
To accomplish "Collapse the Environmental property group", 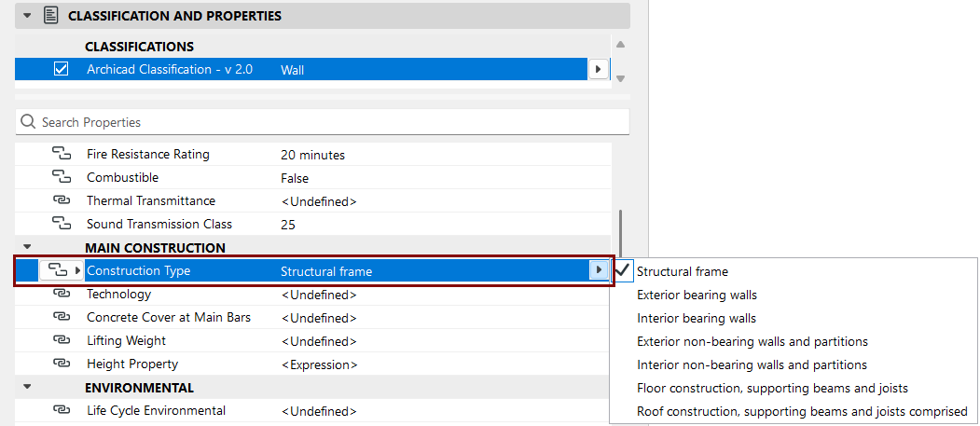I will 27,387.
